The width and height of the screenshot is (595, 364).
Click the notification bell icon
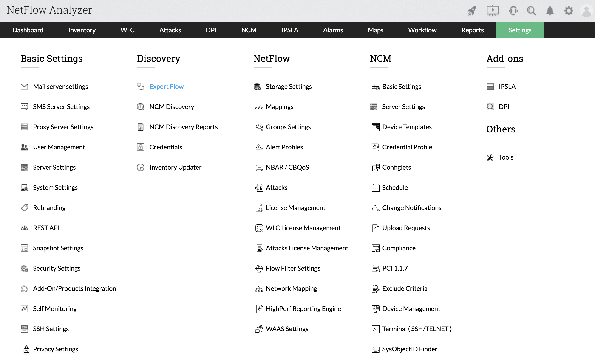click(x=550, y=11)
